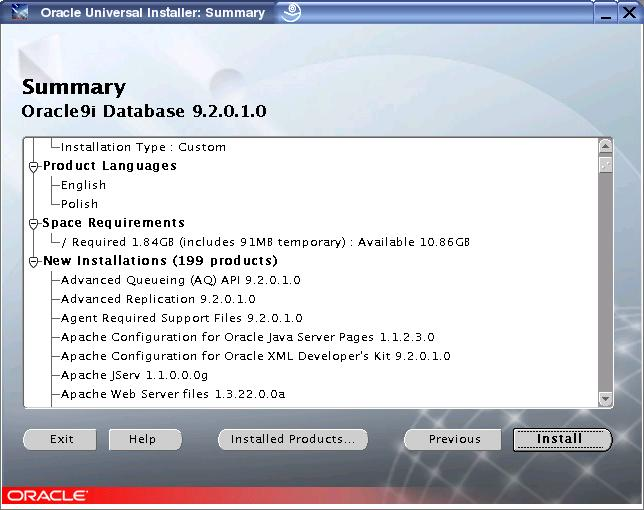Click the scrollbar up arrow
This screenshot has height=510, width=644.
click(605, 146)
